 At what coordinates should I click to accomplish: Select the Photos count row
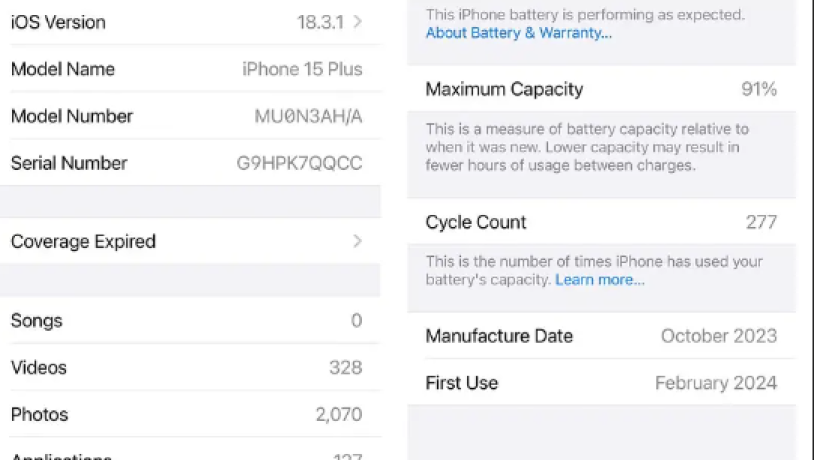click(190, 414)
